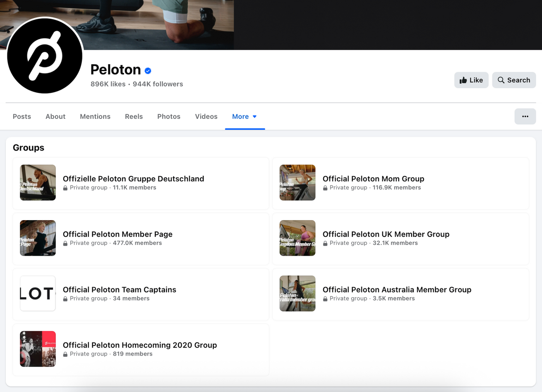
Task: Click the 32.1K members text
Action: 395,243
